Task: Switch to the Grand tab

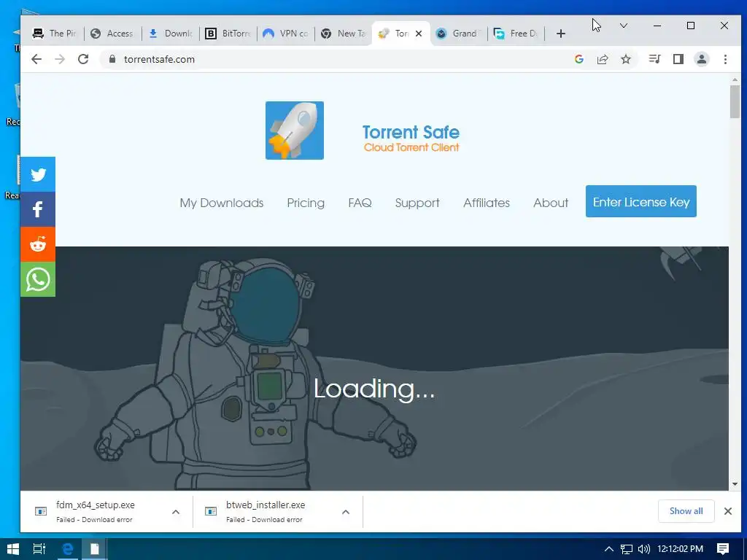Action: tap(459, 34)
